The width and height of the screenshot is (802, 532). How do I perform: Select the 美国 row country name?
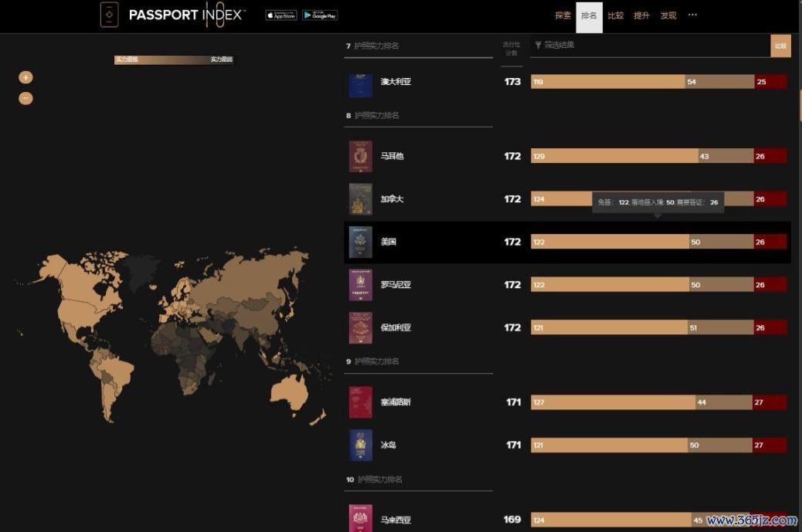pyautogui.click(x=389, y=242)
